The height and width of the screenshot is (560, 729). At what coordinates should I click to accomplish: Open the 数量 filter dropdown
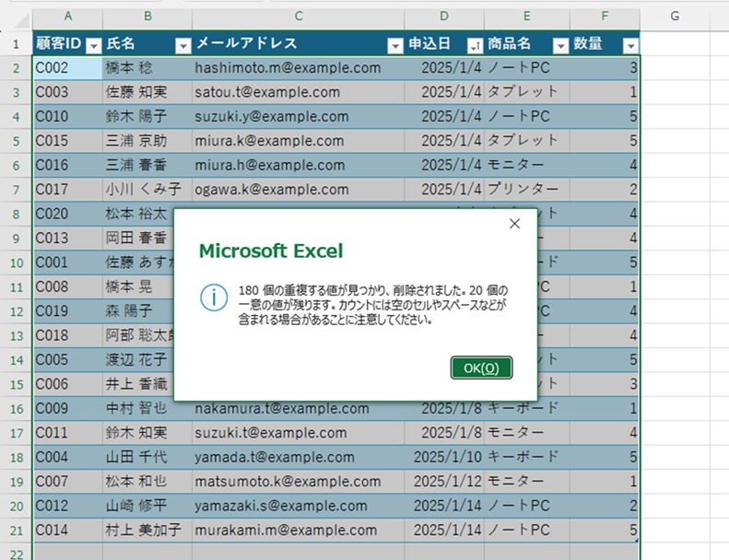point(631,45)
